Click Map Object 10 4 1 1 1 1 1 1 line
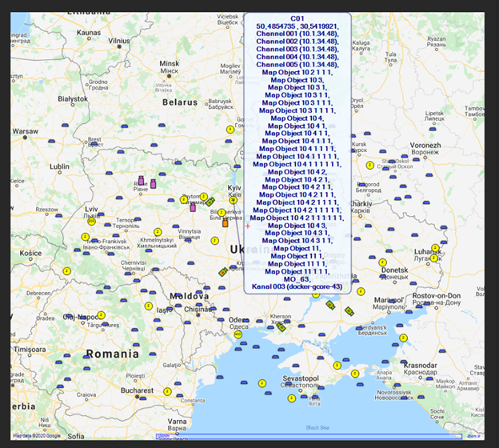This screenshot has width=499, height=448. point(297,164)
